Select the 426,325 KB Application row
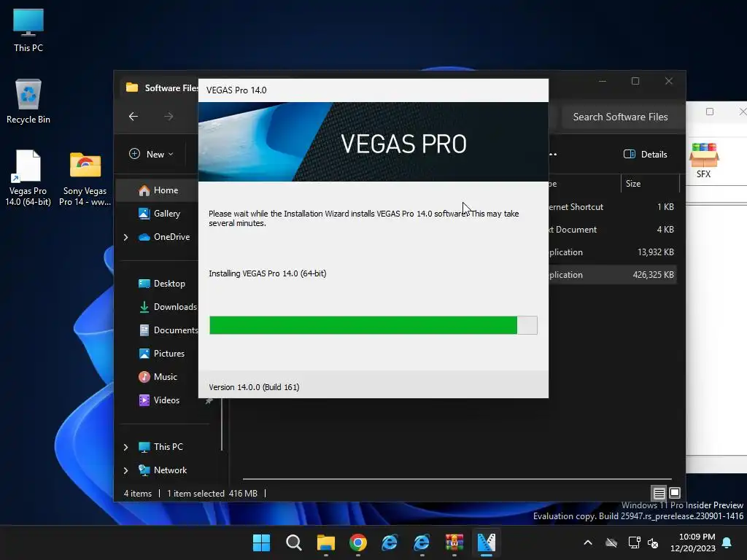This screenshot has height=560, width=747. point(612,275)
